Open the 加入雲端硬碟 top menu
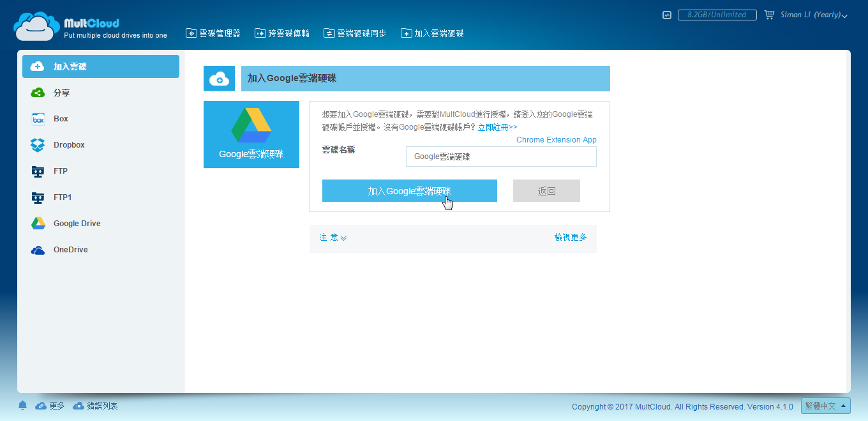 pos(432,33)
